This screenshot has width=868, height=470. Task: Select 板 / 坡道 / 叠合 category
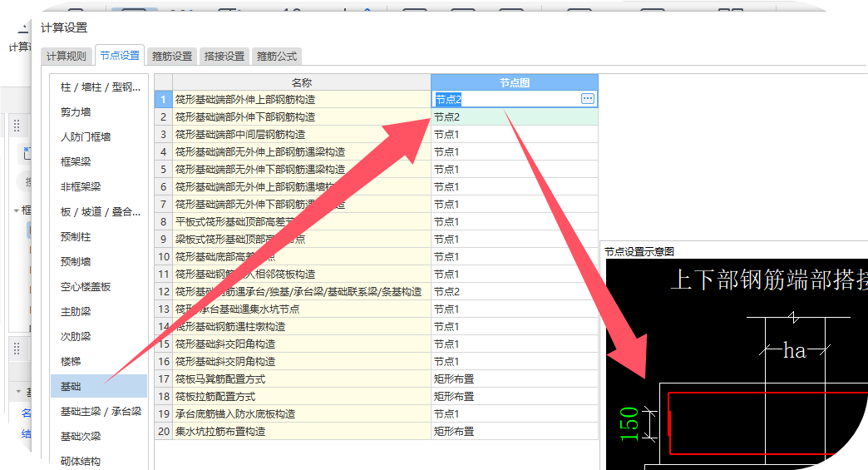click(101, 211)
